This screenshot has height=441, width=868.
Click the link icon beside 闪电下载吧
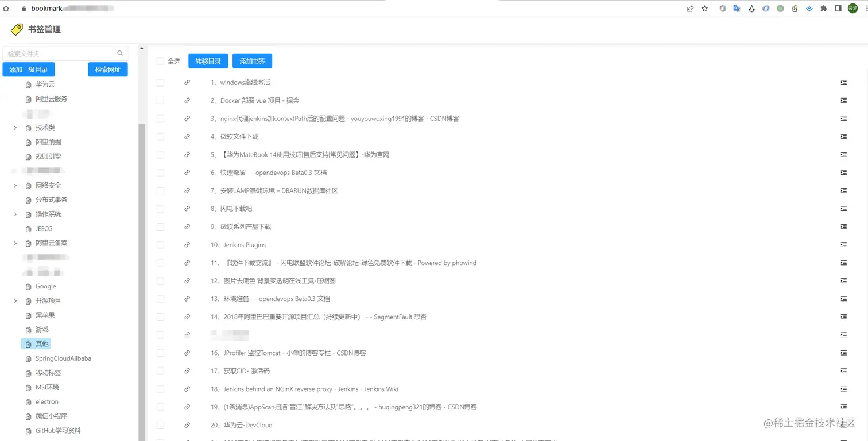187,209
